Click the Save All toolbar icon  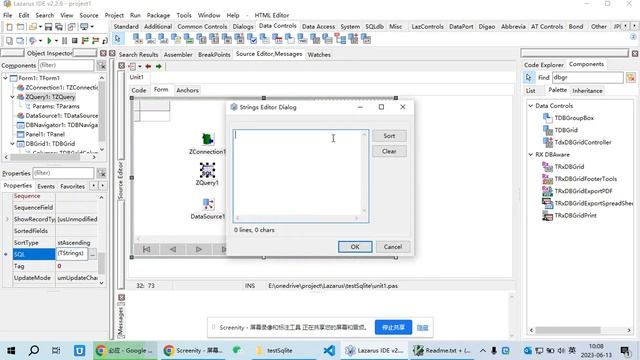[59, 27]
